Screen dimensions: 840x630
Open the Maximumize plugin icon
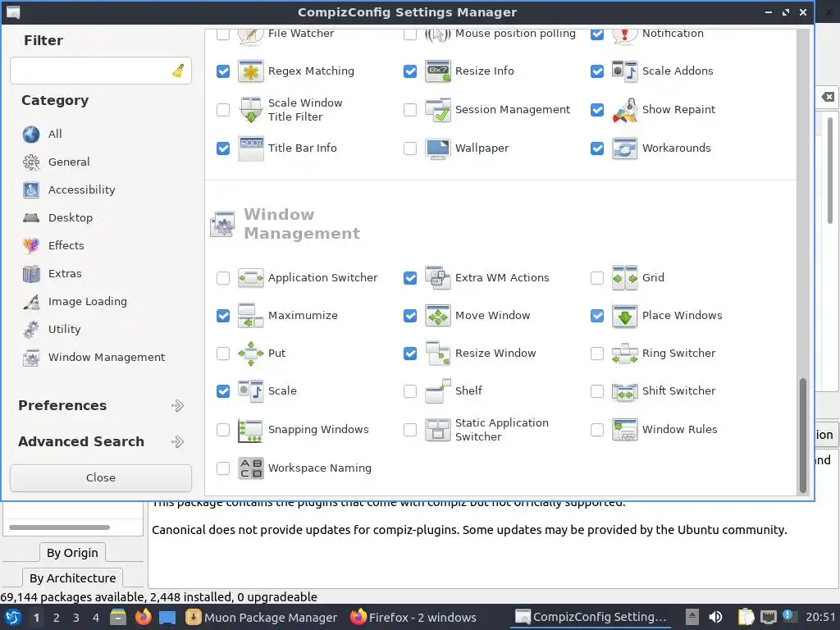[250, 316]
